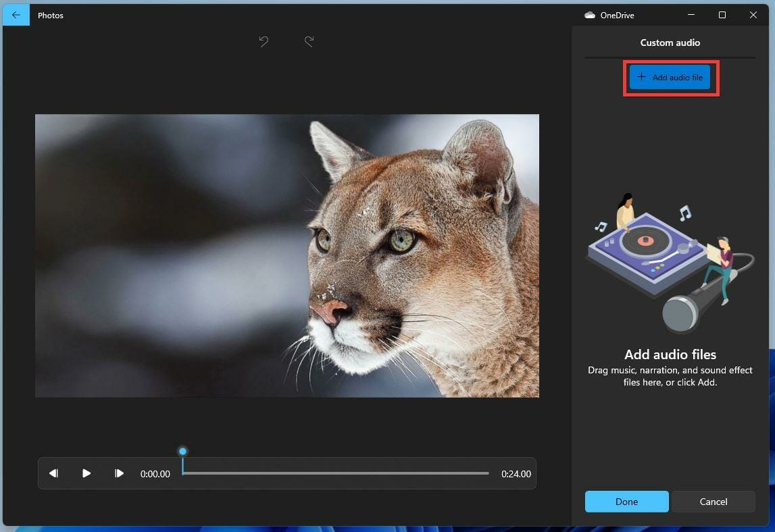Step forward one frame in the preview
Screen dimensions: 775x532
120,473
